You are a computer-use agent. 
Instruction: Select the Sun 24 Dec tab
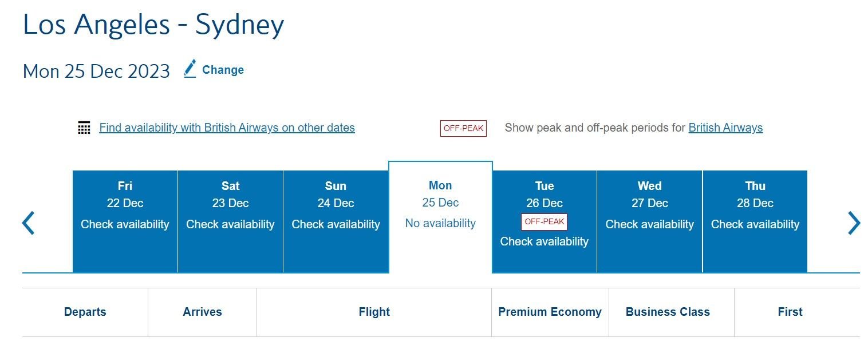coord(336,221)
